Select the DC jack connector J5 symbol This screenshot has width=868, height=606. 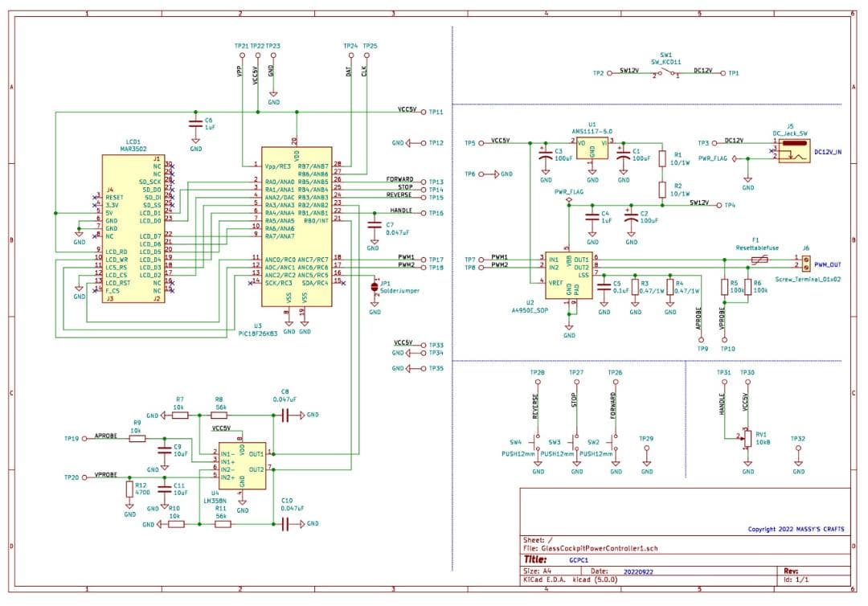[793, 150]
